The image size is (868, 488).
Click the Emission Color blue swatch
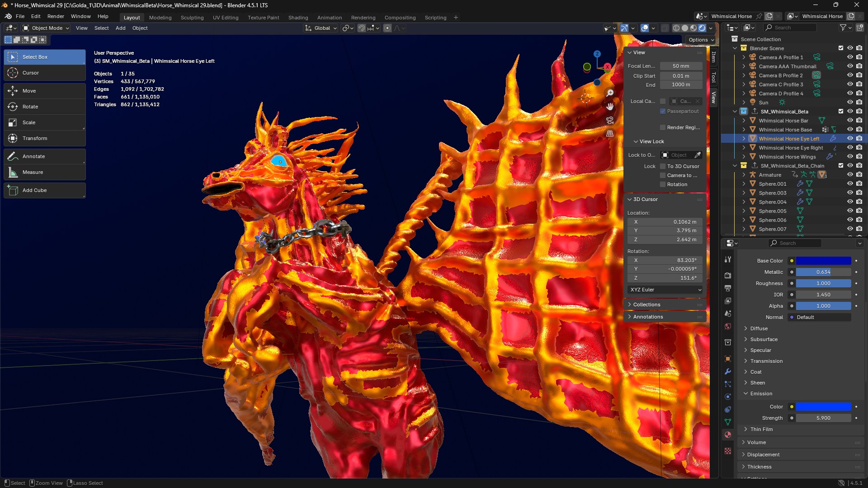coord(823,407)
